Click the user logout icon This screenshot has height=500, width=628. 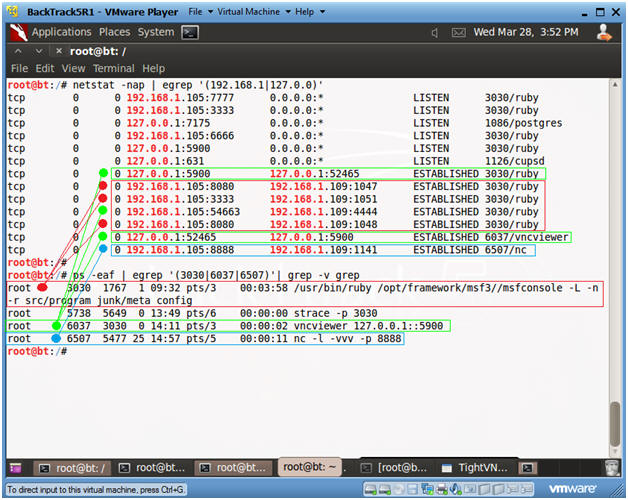[604, 32]
